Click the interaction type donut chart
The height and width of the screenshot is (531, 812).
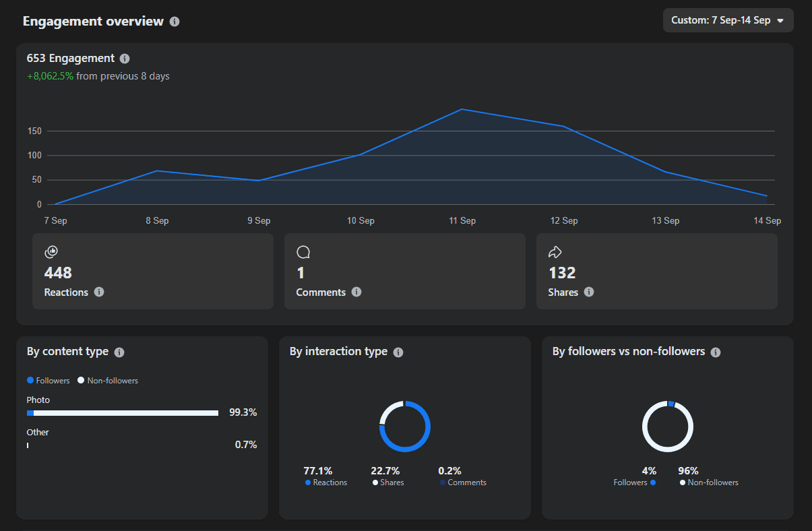pyautogui.click(x=405, y=427)
